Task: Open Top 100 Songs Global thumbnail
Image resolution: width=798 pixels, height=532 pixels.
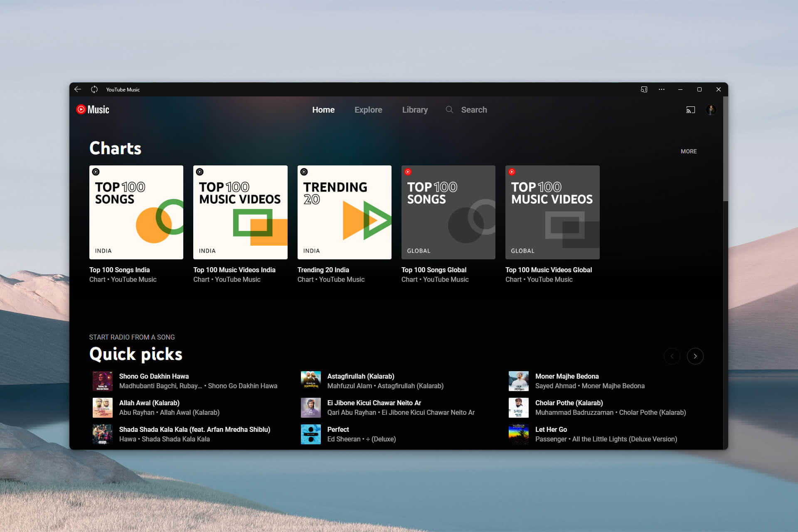Action: [448, 212]
